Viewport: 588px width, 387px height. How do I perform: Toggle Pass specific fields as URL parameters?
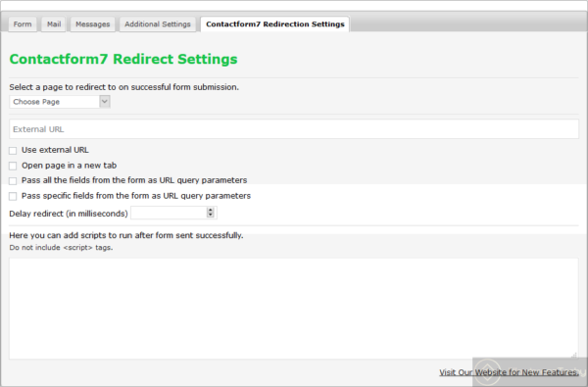click(x=13, y=196)
